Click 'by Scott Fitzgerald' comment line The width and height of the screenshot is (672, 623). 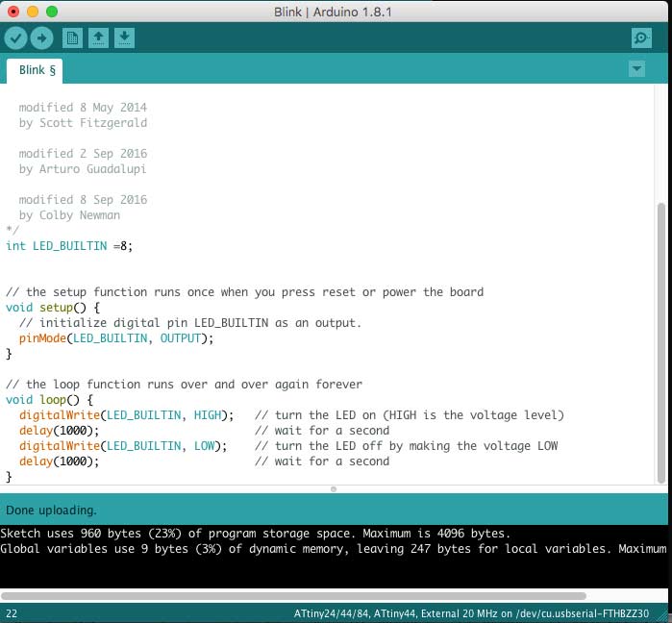click(x=83, y=123)
